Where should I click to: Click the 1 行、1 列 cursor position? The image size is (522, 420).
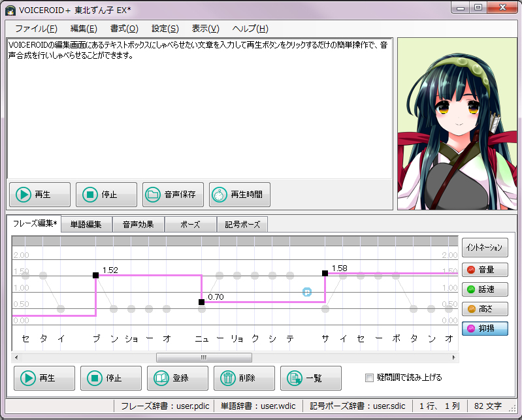click(x=439, y=406)
